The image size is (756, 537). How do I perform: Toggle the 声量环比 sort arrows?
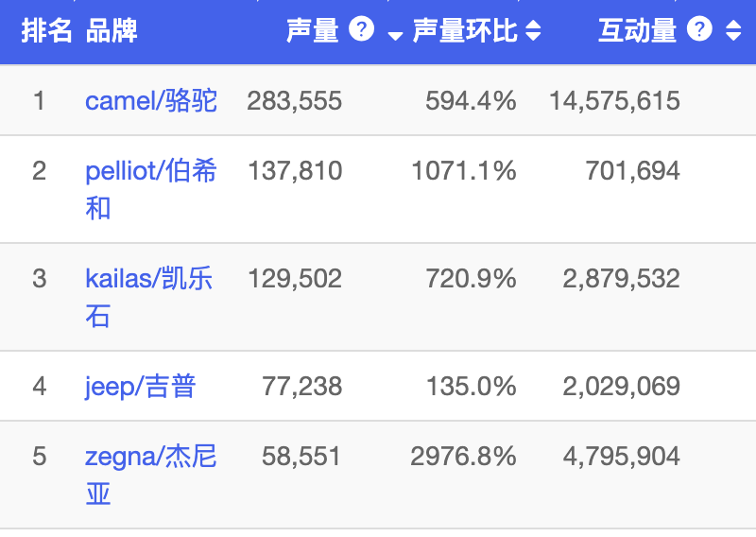[533, 31]
